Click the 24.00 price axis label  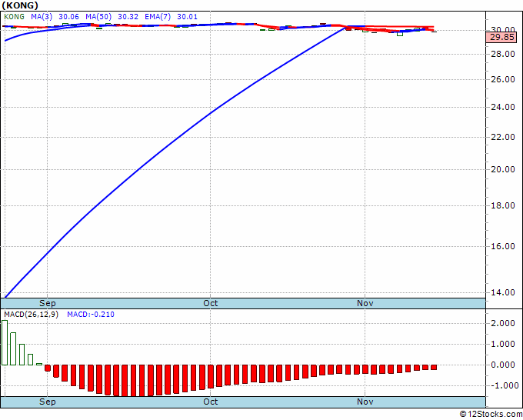[503, 107]
